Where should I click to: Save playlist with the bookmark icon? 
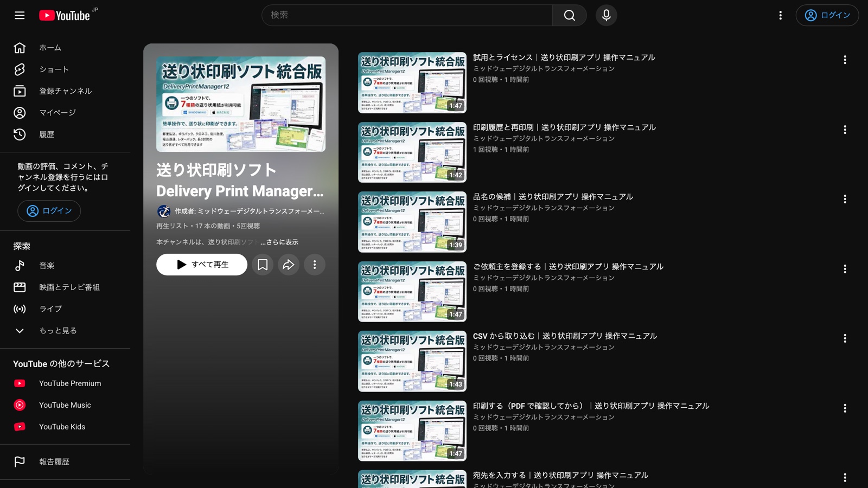263,265
